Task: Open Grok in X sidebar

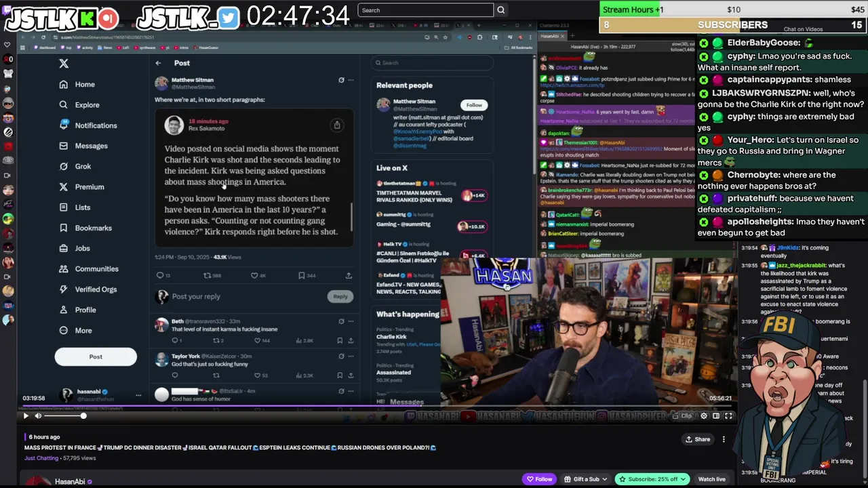Action: pos(75,166)
